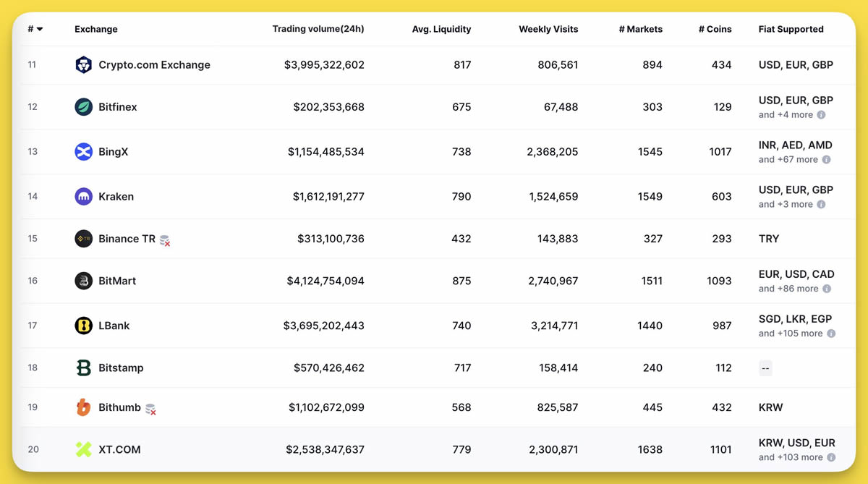The width and height of the screenshot is (868, 484).
Task: Sort by Weekly Visits column header
Action: (548, 30)
